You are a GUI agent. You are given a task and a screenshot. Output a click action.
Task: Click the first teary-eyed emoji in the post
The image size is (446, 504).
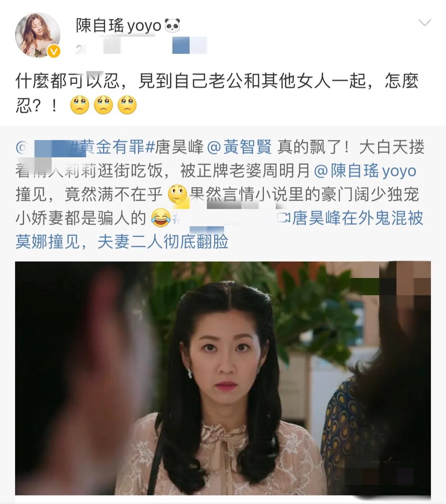coord(80,105)
